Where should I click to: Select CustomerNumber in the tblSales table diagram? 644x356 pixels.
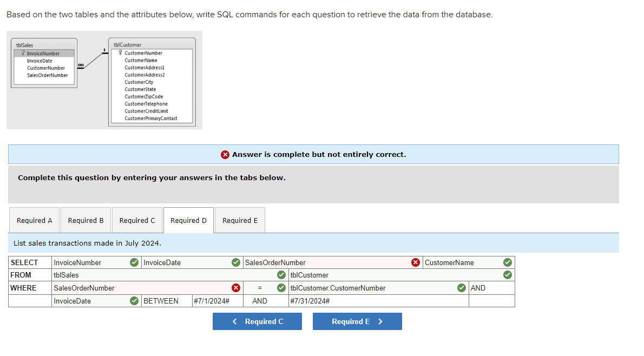[x=46, y=68]
